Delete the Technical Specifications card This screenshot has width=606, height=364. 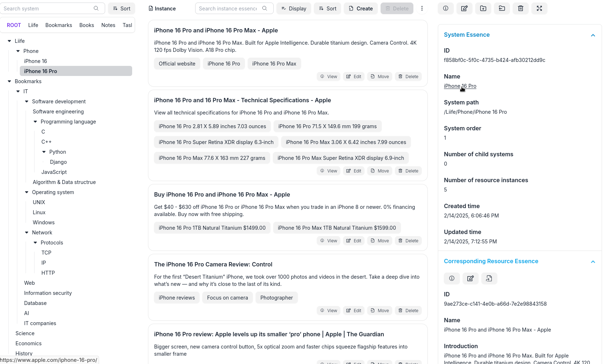pos(409,171)
